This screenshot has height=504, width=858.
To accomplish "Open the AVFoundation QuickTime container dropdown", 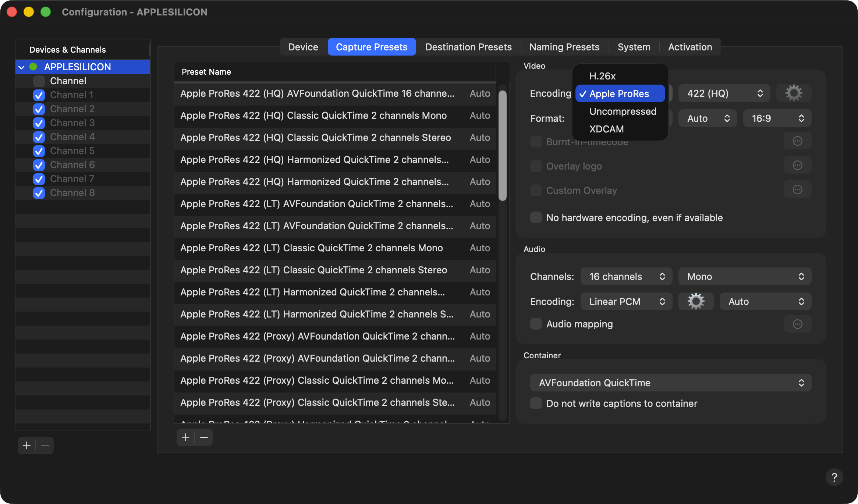I will [670, 383].
